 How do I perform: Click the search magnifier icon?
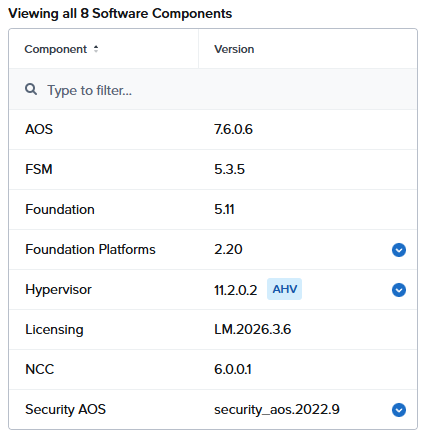31,89
